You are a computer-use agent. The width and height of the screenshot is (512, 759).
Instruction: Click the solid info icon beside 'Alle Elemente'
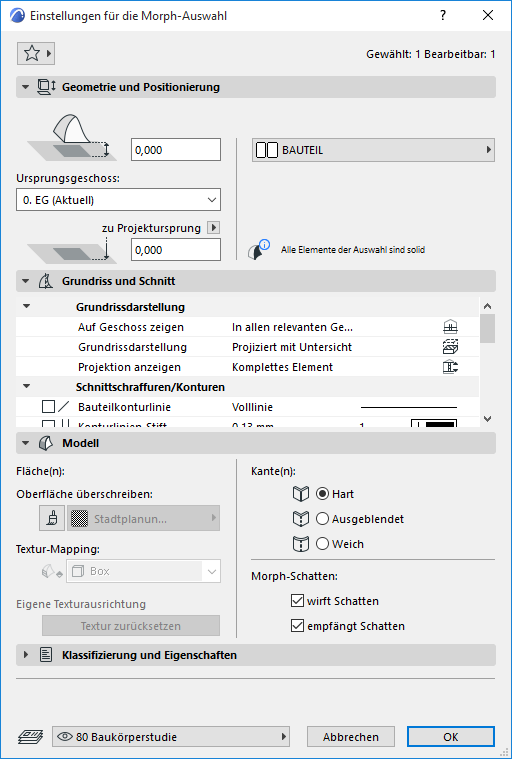[x=259, y=250]
